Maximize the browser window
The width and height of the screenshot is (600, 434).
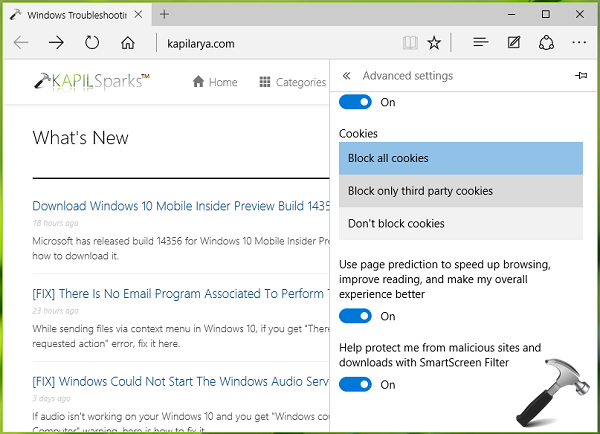(546, 15)
